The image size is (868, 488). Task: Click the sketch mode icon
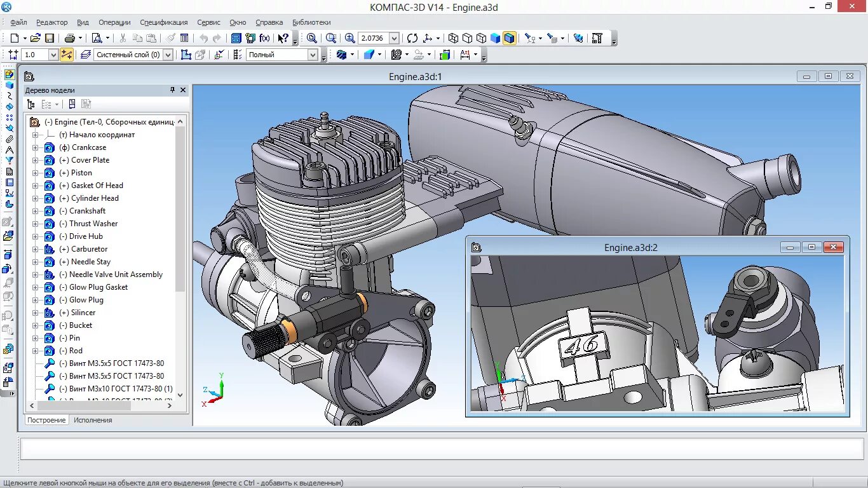point(186,55)
